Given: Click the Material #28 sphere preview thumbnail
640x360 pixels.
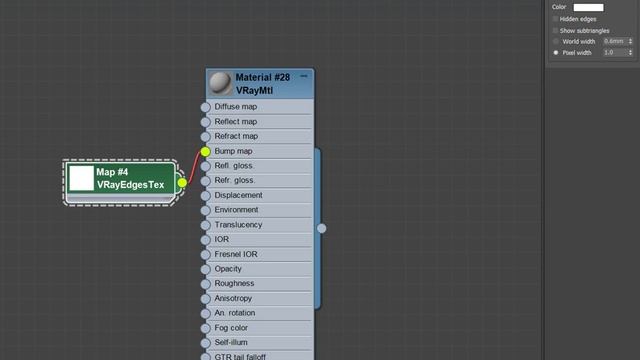Looking at the screenshot, I should coord(220,83).
